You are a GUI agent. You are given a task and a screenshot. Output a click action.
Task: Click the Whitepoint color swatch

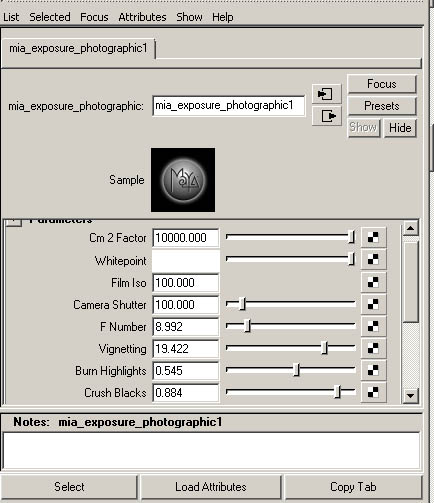(186, 260)
